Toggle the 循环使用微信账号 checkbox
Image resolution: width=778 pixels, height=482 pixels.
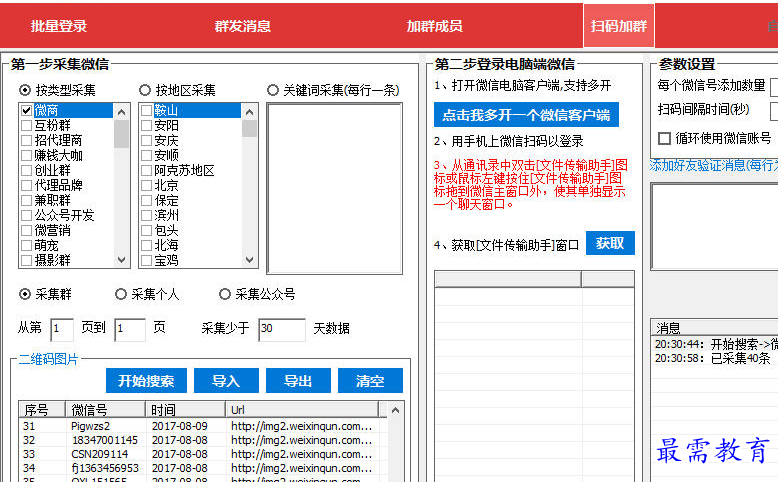(664, 138)
